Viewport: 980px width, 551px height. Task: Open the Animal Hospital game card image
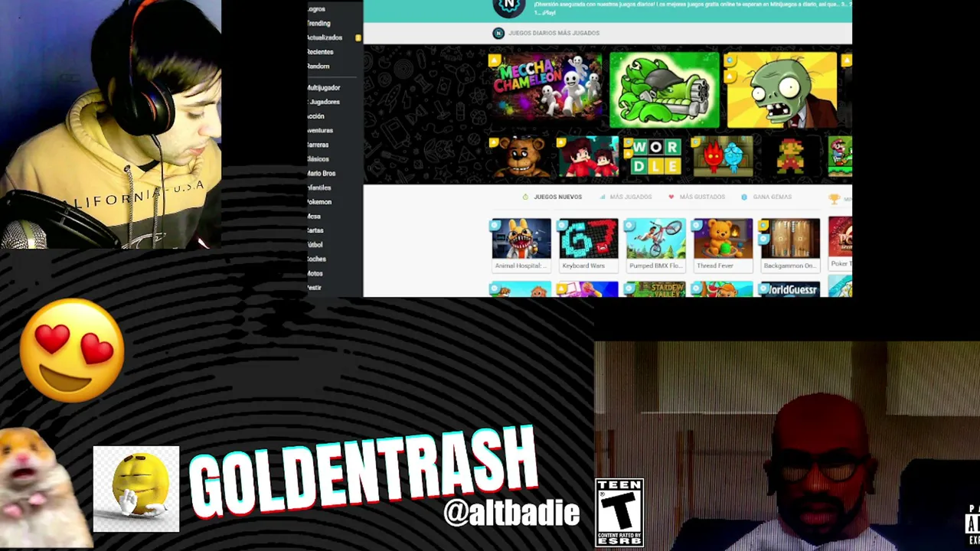click(521, 239)
